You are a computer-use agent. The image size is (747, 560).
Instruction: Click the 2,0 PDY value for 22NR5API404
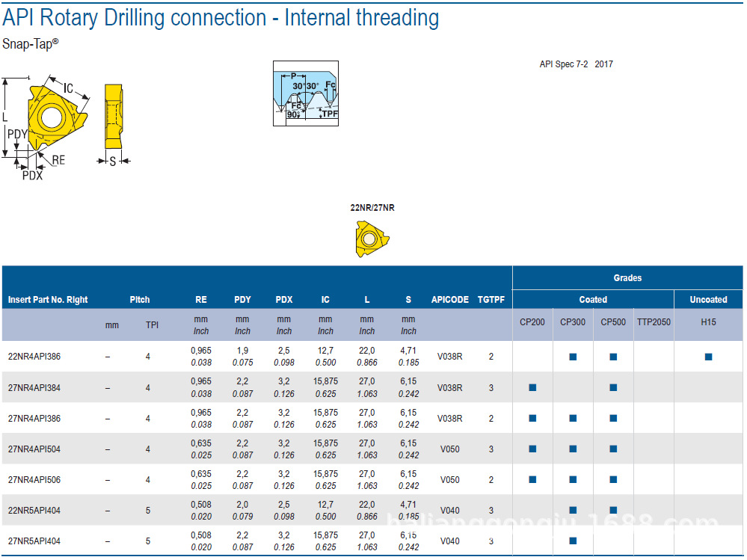[x=242, y=504]
